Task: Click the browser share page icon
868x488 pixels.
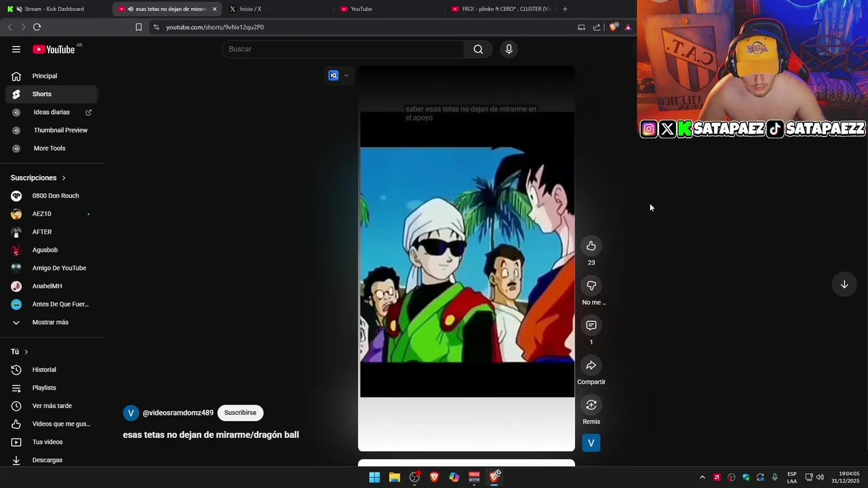Action: [x=597, y=27]
